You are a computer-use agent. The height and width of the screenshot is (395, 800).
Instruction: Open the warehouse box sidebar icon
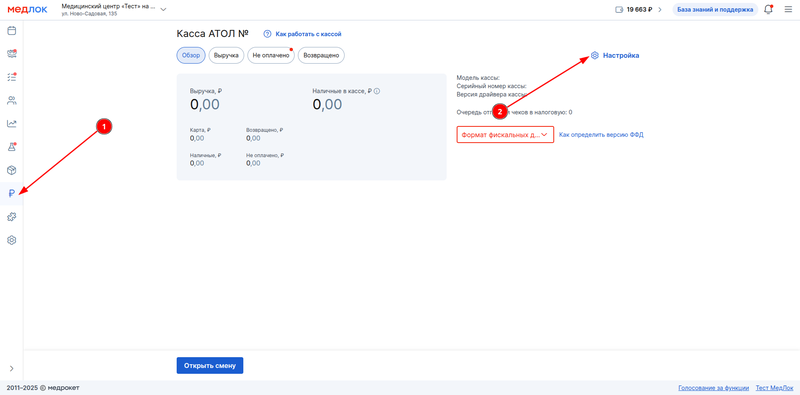pyautogui.click(x=11, y=170)
